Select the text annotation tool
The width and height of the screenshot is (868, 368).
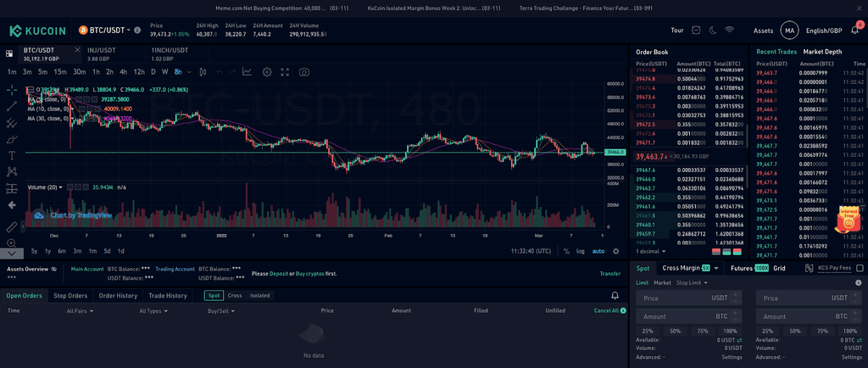(x=12, y=155)
